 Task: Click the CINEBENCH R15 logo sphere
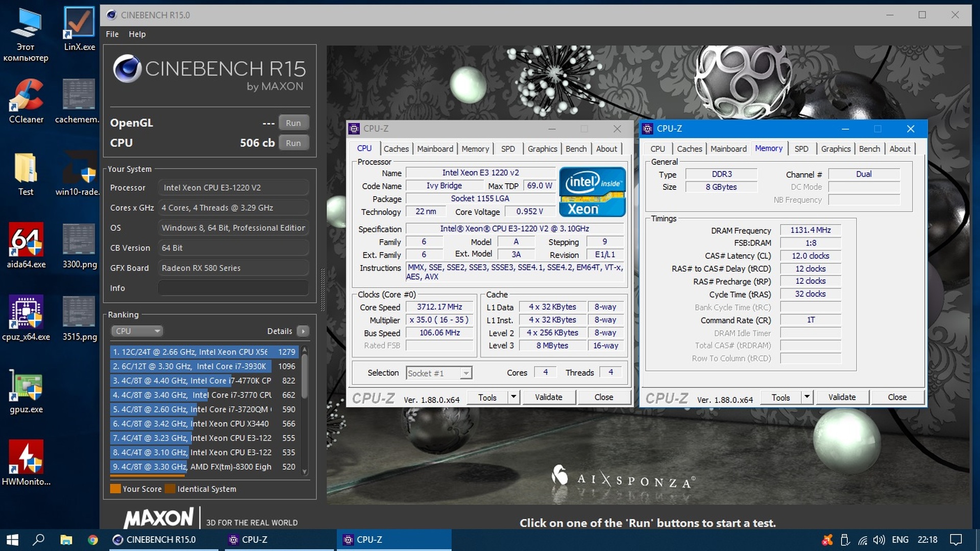click(127, 68)
